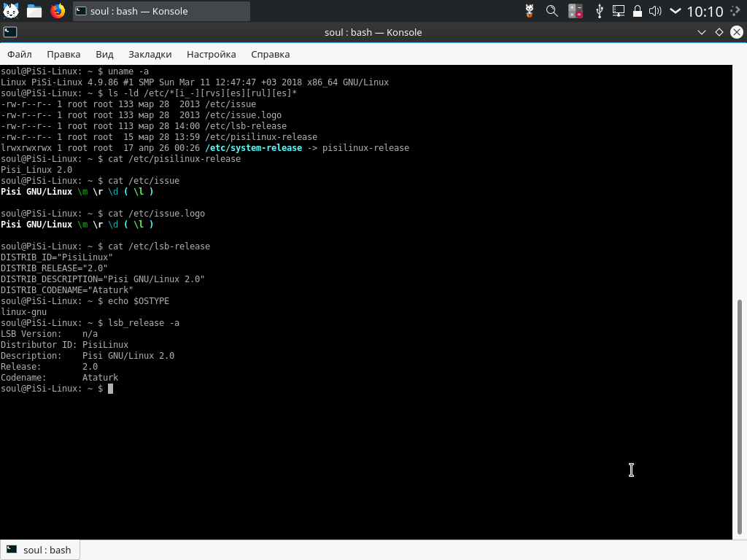747x560 pixels.
Task: Click the 'LSB Version: n/a' line
Action: 49,334
